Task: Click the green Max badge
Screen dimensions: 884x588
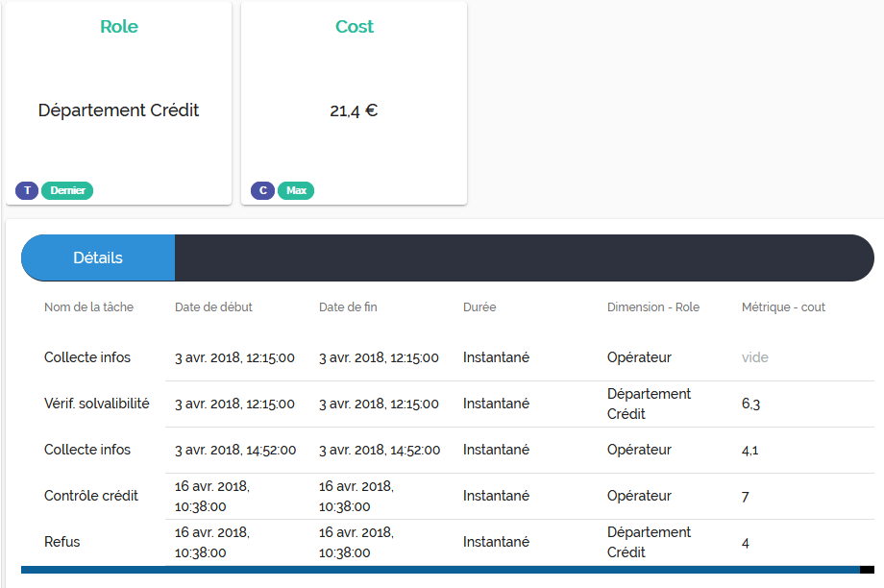Action: click(296, 190)
